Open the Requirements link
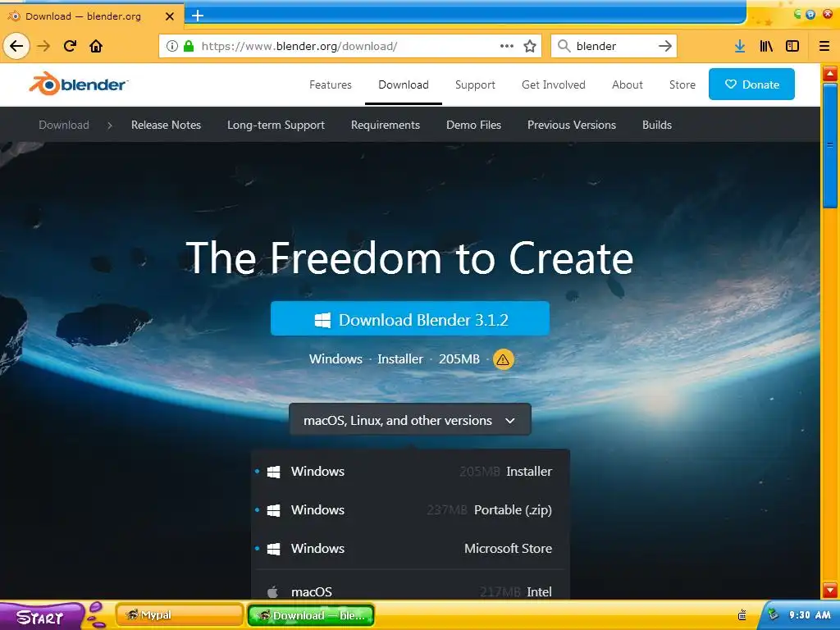 [386, 125]
